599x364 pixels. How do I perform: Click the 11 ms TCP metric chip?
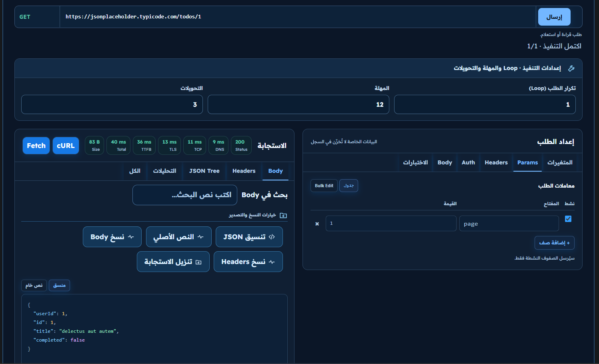point(195,146)
